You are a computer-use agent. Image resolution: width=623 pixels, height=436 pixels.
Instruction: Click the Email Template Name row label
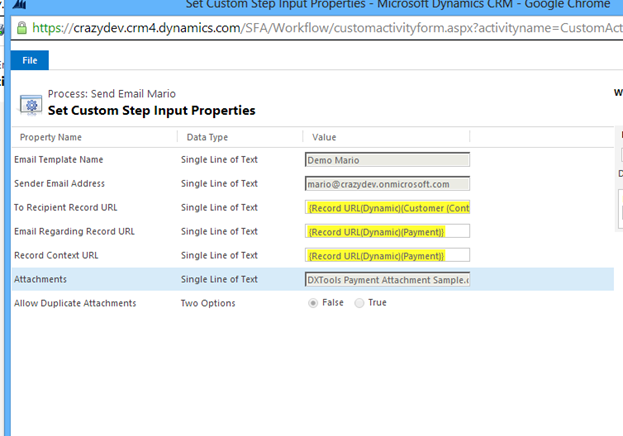58,160
